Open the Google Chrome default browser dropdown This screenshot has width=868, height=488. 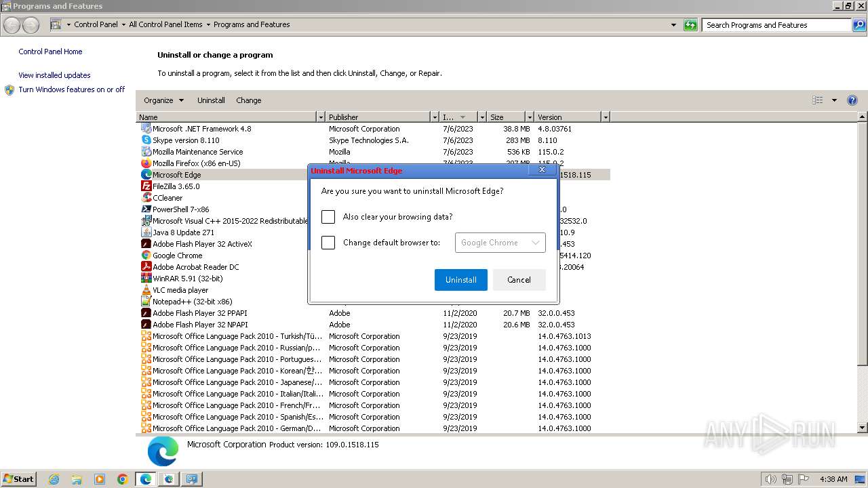click(500, 243)
